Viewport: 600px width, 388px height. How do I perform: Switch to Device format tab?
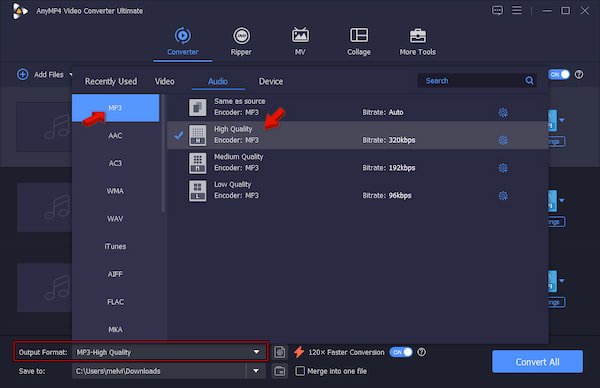(x=271, y=82)
